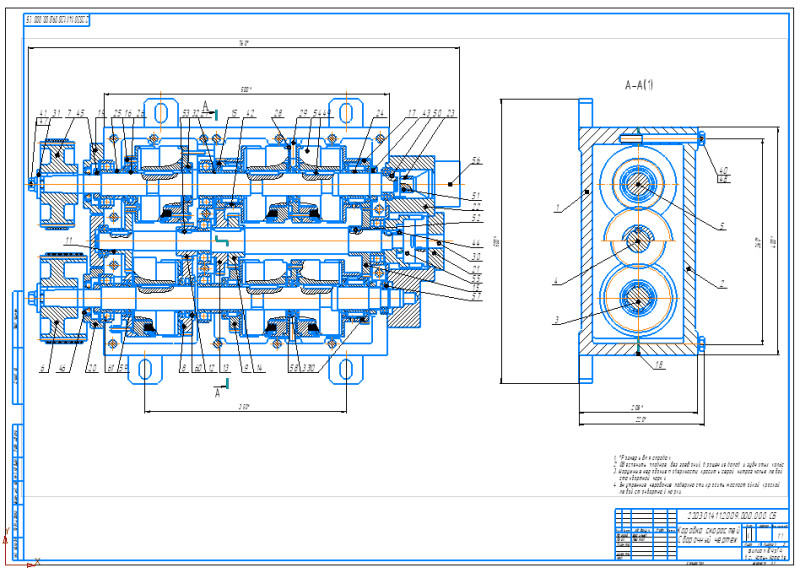Click callout '7' above the upper pulley
800x573 pixels.
pyautogui.click(x=69, y=113)
